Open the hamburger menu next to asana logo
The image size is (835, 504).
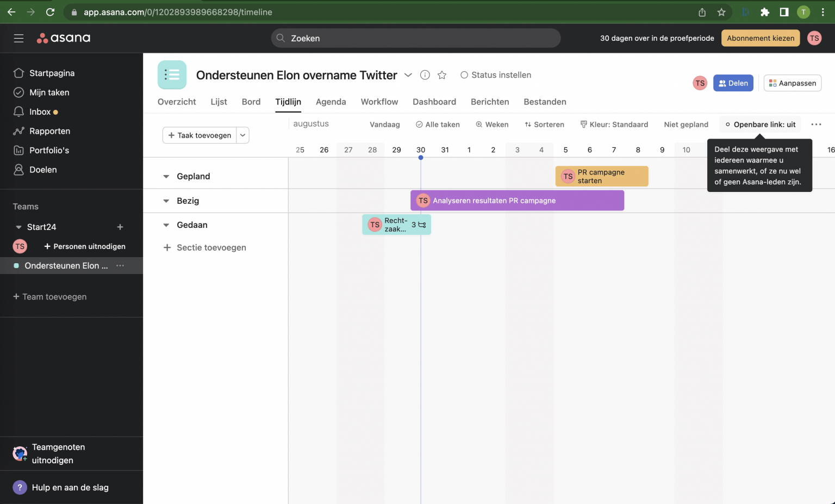[x=18, y=38]
